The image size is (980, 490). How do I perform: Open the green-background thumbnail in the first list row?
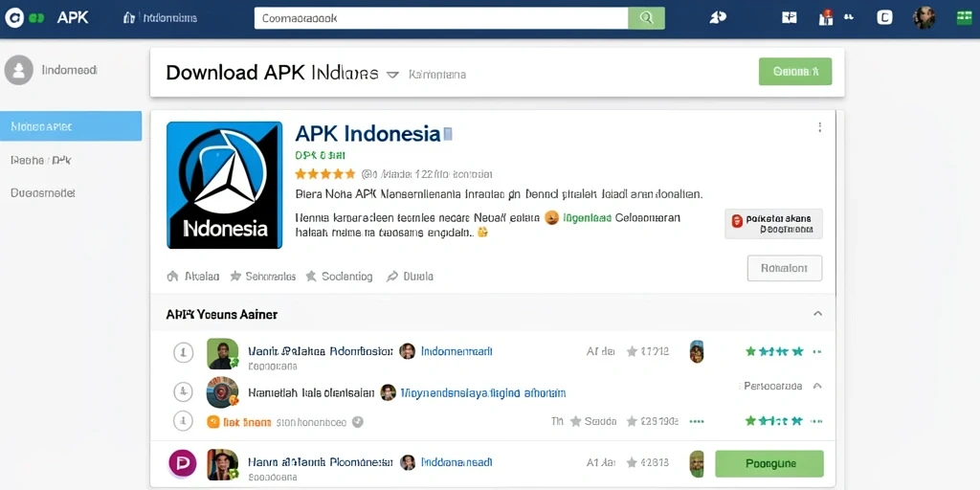coord(222,354)
